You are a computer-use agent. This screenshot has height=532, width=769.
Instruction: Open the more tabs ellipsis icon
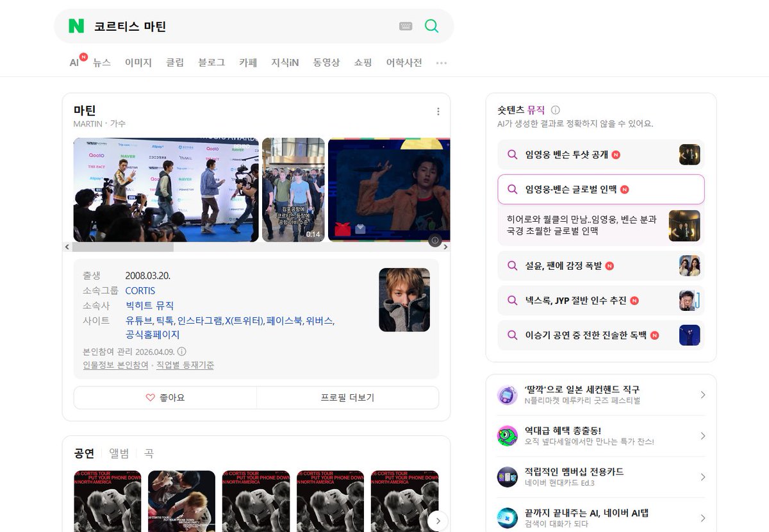(x=442, y=63)
